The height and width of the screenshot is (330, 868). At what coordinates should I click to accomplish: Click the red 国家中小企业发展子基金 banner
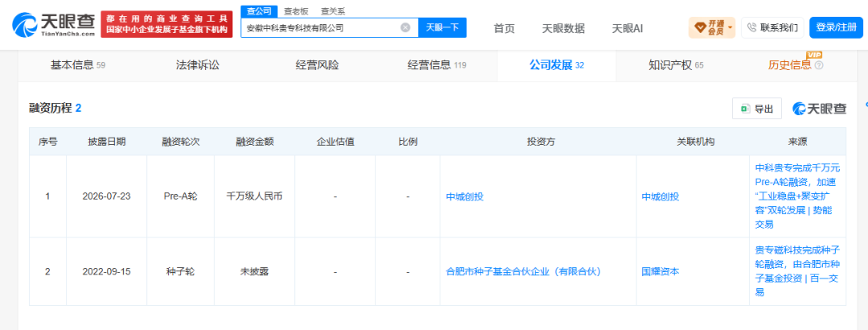(x=166, y=26)
